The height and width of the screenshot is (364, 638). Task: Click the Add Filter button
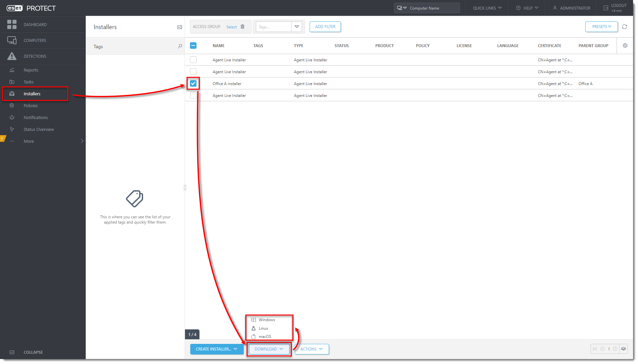click(325, 27)
